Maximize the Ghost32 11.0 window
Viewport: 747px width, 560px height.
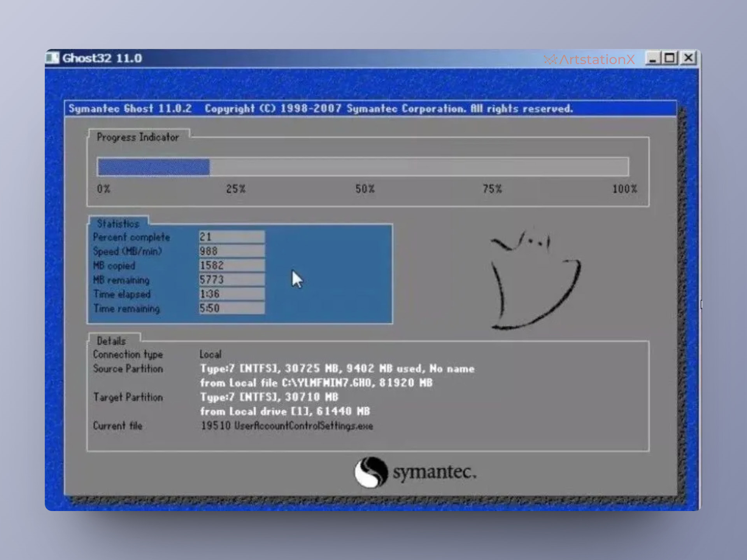(670, 58)
